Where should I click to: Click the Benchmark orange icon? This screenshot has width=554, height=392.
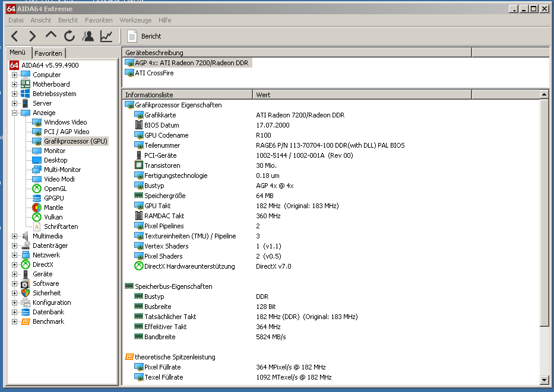(x=26, y=322)
